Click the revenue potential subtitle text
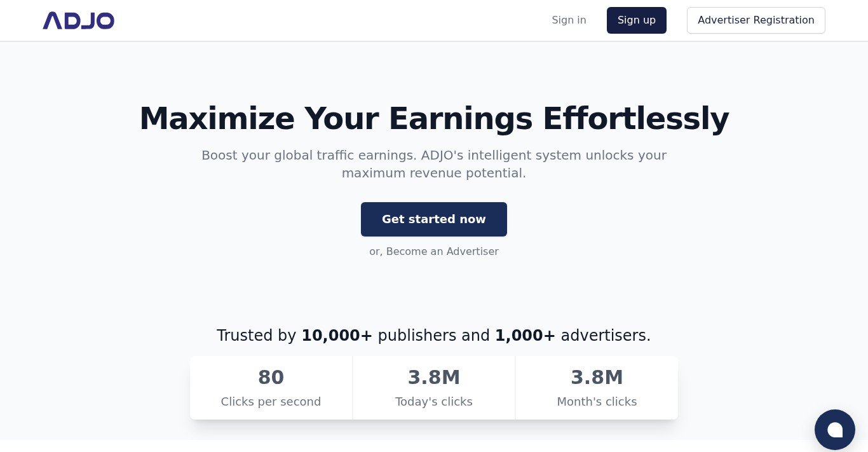Image resolution: width=868 pixels, height=452 pixels. [x=434, y=164]
